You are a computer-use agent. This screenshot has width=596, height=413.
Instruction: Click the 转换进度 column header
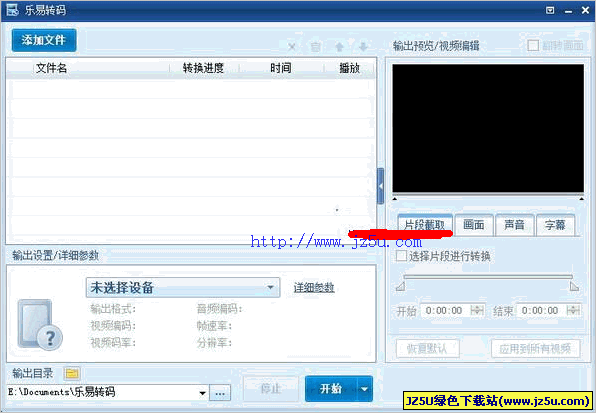pyautogui.click(x=203, y=68)
